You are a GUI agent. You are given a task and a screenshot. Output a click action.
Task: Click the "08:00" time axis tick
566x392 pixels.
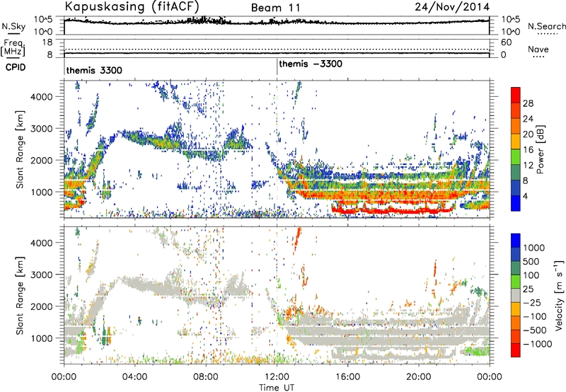[x=206, y=377]
